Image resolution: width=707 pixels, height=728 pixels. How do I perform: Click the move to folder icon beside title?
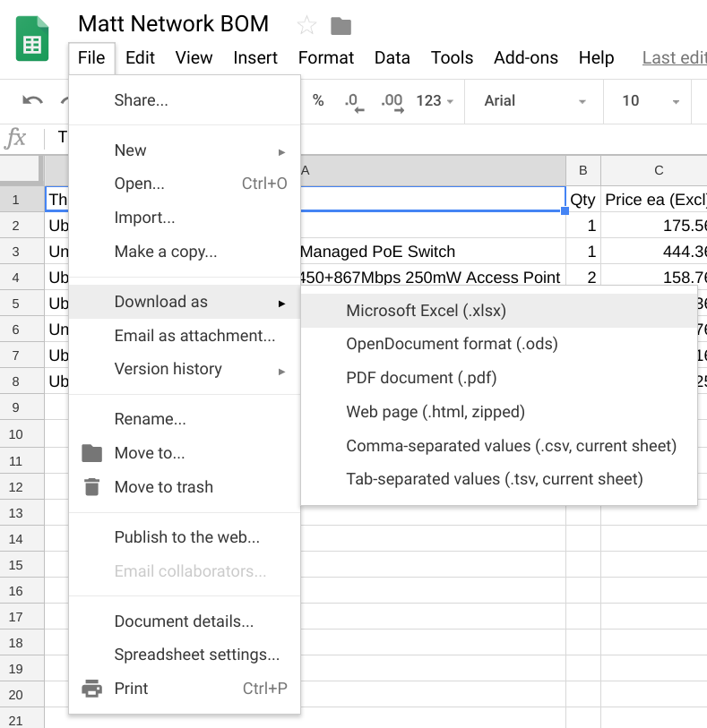pos(341,25)
